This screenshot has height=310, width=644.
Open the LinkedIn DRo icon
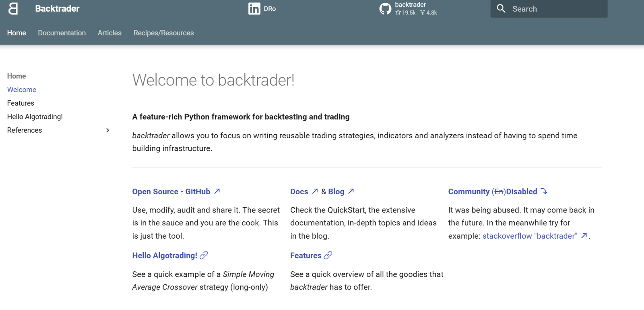[254, 8]
